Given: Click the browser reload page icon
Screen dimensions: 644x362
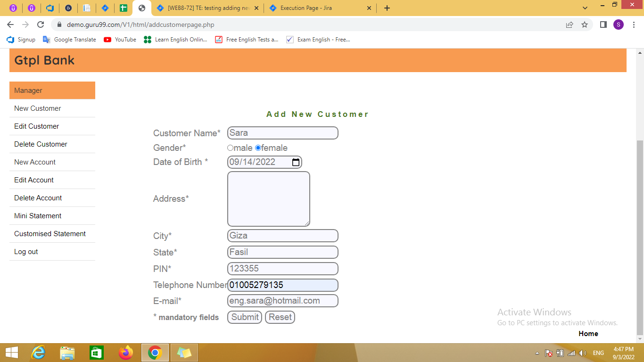Looking at the screenshot, I should point(41,25).
